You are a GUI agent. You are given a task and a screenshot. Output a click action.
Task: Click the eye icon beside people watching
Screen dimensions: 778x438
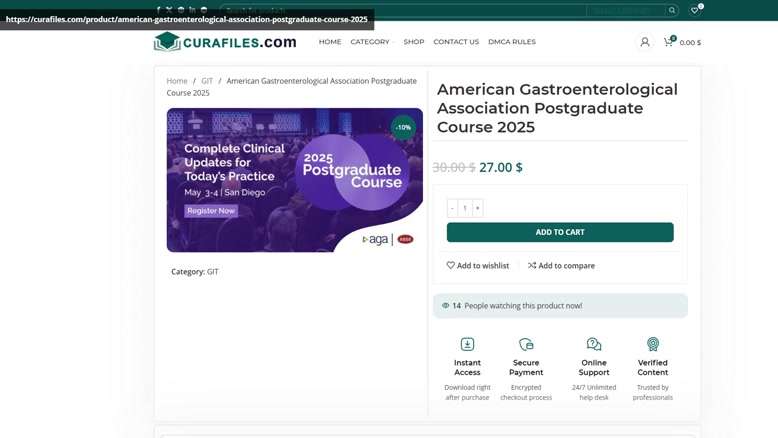point(445,306)
